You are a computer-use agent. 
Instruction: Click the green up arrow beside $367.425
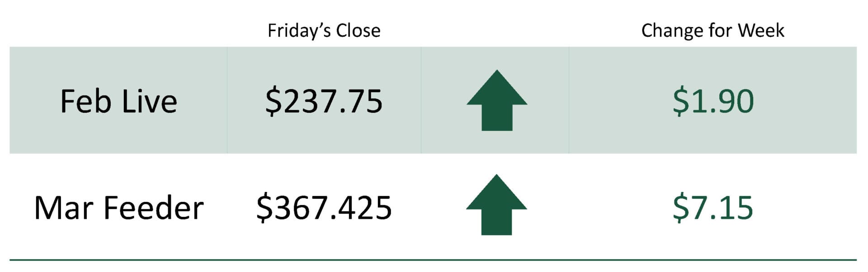pyautogui.click(x=496, y=205)
